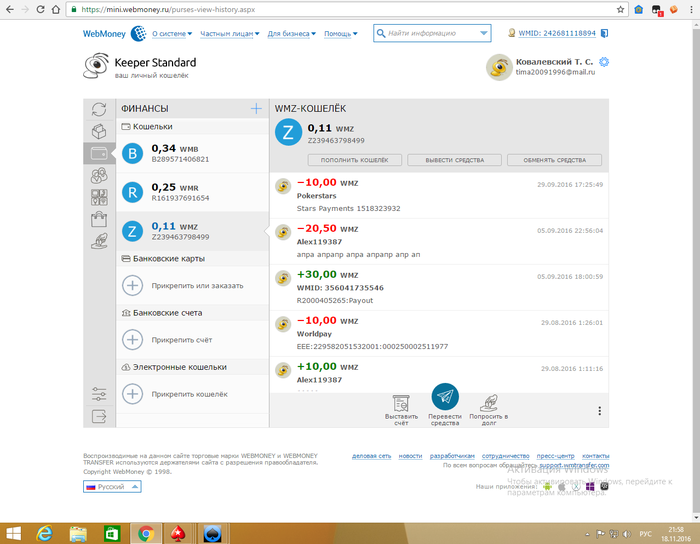
Task: Open the settings sliders sidebar icon
Action: click(99, 394)
